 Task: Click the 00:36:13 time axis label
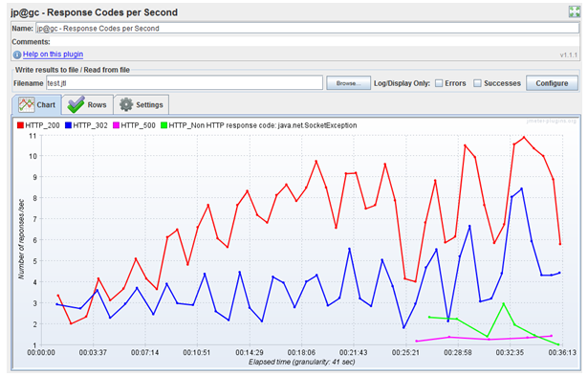(x=562, y=353)
